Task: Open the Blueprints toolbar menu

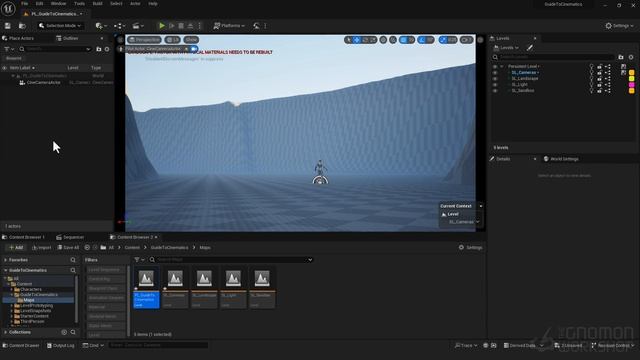Action: pyautogui.click(x=119, y=26)
